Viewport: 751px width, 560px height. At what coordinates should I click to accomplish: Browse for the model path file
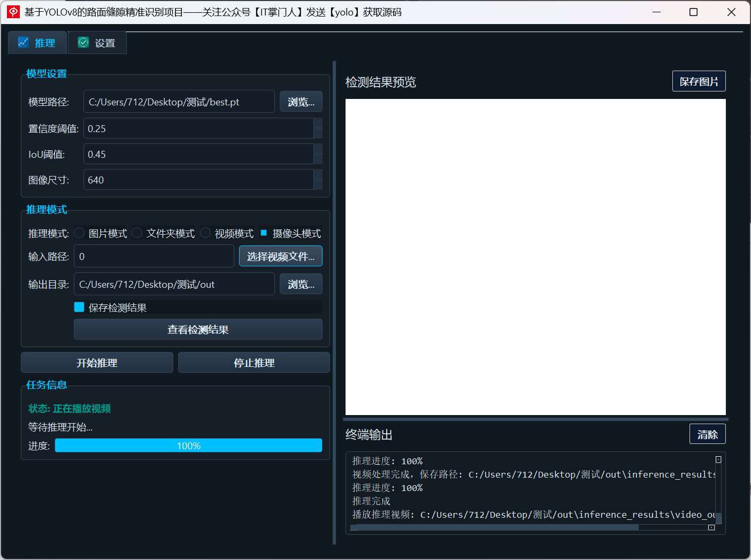301,102
